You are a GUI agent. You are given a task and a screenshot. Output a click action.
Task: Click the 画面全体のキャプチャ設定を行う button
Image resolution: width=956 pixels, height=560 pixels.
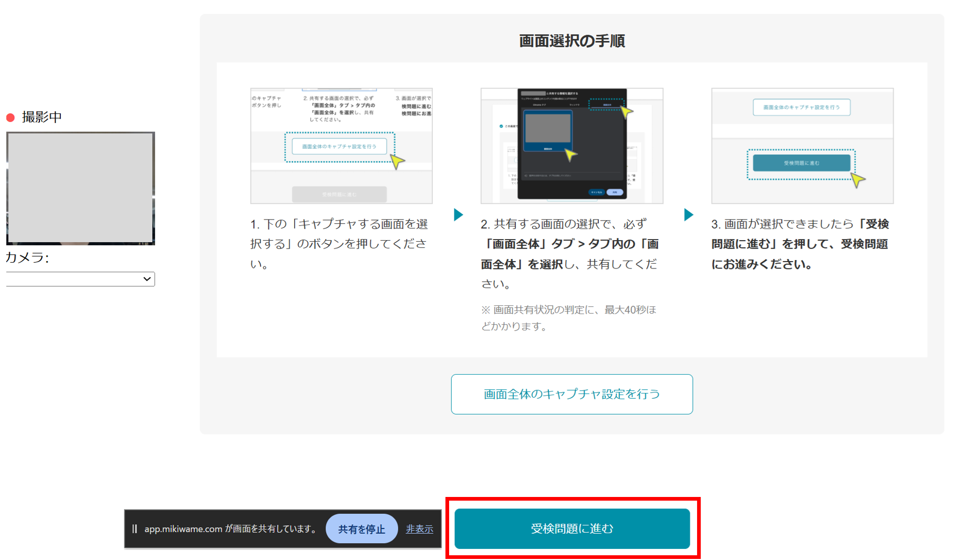[572, 394]
